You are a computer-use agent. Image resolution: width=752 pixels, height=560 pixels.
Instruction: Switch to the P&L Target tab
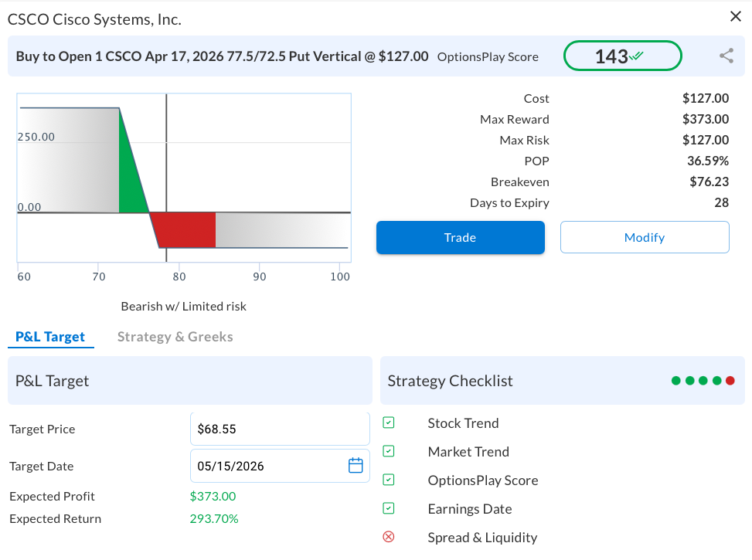pyautogui.click(x=50, y=337)
